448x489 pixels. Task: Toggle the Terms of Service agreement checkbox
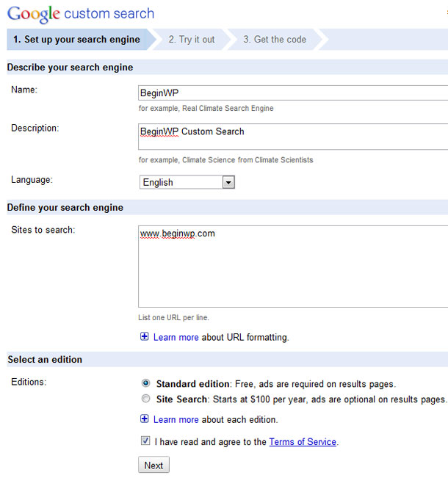click(x=145, y=441)
